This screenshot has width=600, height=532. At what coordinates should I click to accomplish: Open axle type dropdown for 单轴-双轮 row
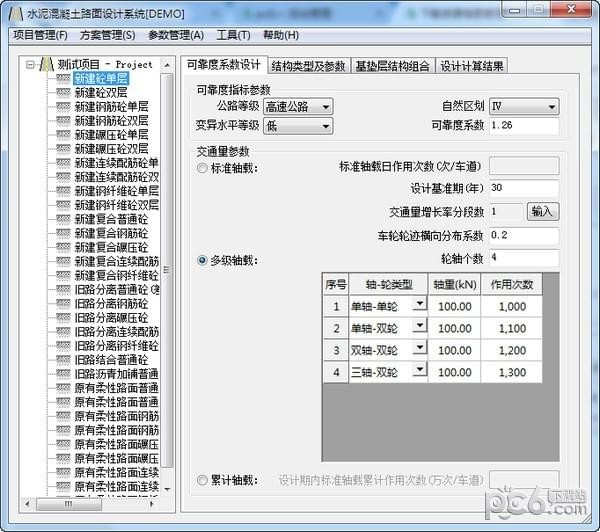(420, 326)
